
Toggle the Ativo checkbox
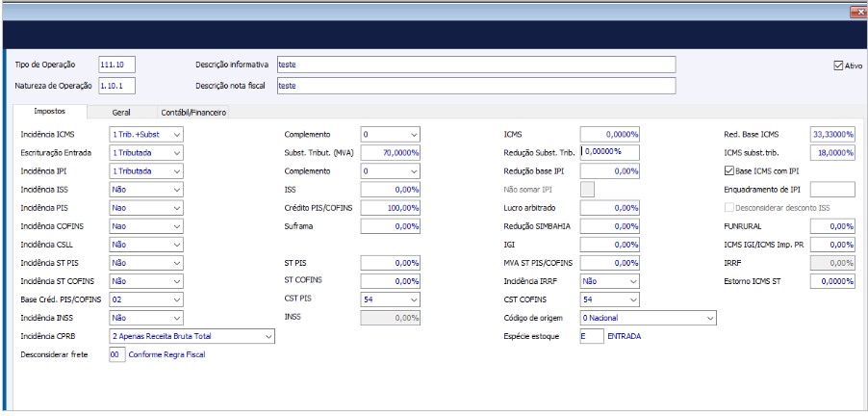pyautogui.click(x=837, y=65)
